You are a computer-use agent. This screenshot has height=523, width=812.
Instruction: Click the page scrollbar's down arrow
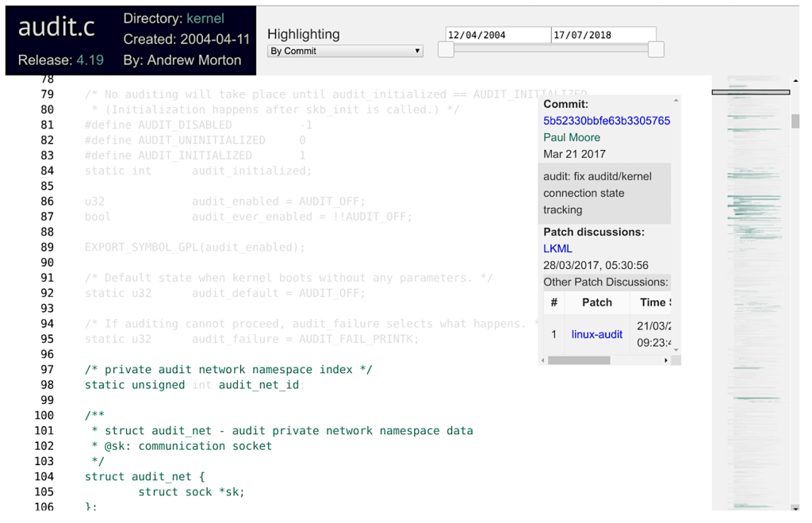(x=795, y=508)
